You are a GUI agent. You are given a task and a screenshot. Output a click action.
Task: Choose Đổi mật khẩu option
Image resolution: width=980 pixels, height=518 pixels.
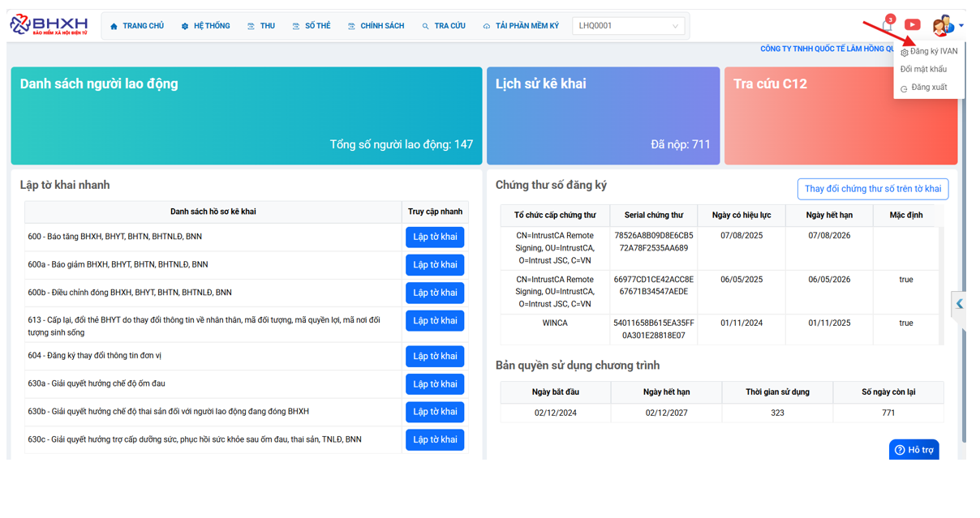923,69
